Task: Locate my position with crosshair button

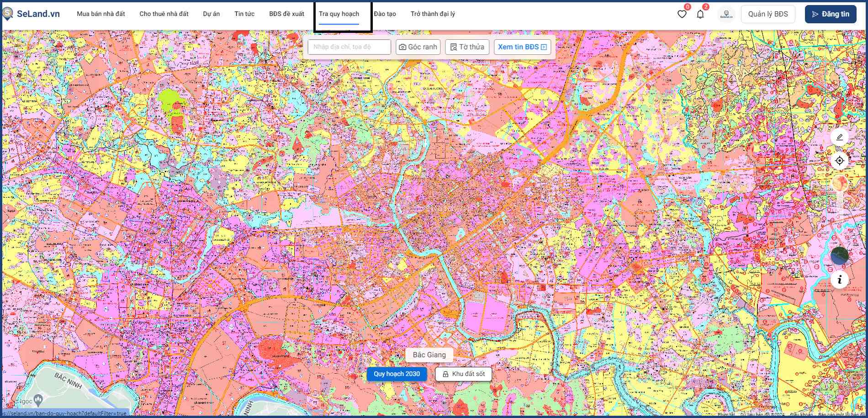Action: click(839, 161)
